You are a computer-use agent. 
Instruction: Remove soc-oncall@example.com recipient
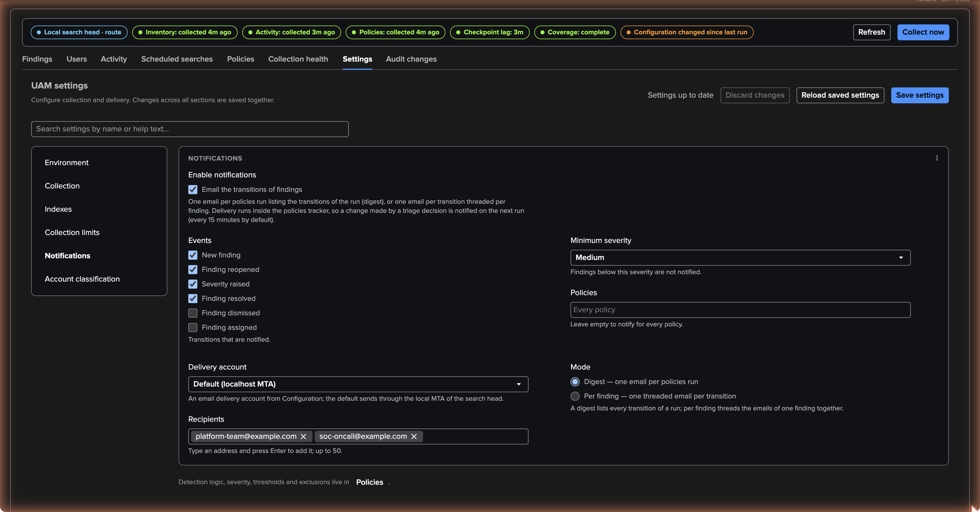(414, 436)
